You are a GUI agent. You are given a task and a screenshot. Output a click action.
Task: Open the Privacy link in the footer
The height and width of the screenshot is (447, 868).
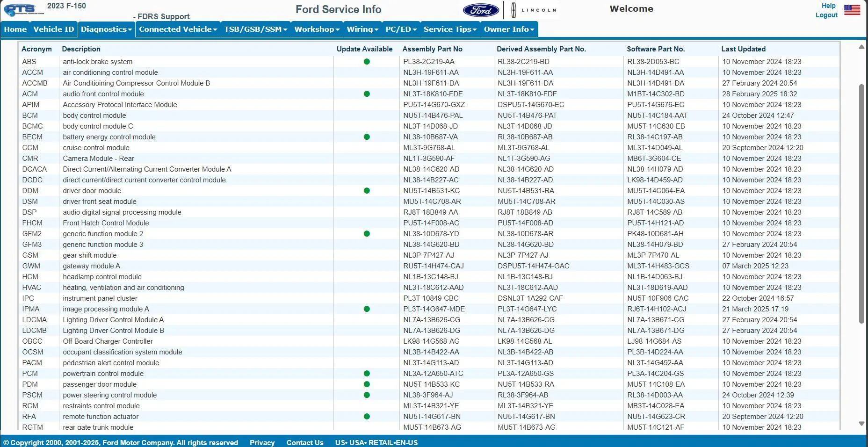(x=262, y=442)
